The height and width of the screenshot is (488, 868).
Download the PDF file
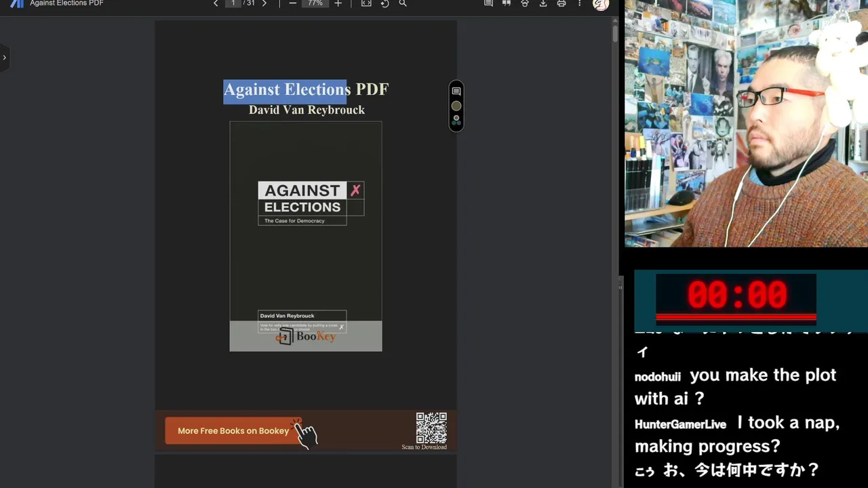(543, 3)
